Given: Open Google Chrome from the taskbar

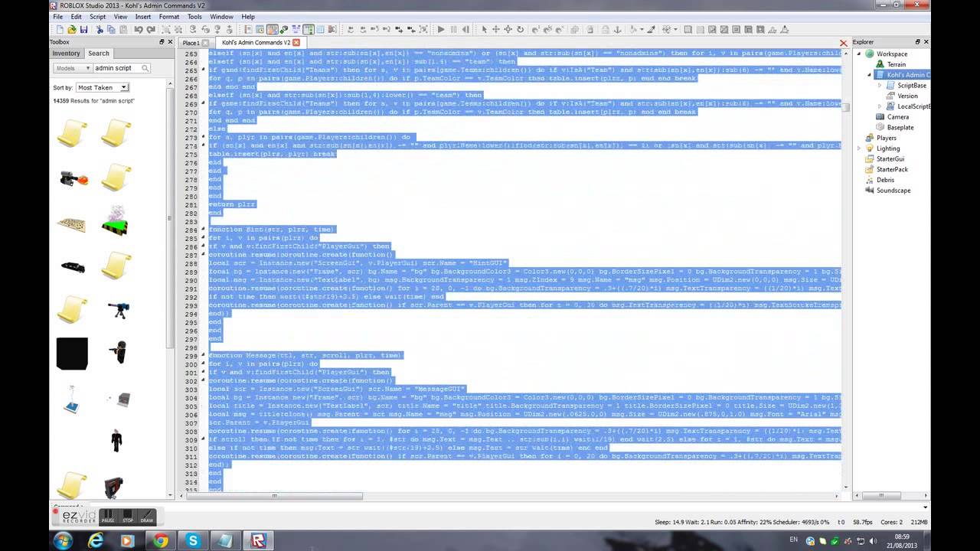Looking at the screenshot, I should tap(161, 540).
